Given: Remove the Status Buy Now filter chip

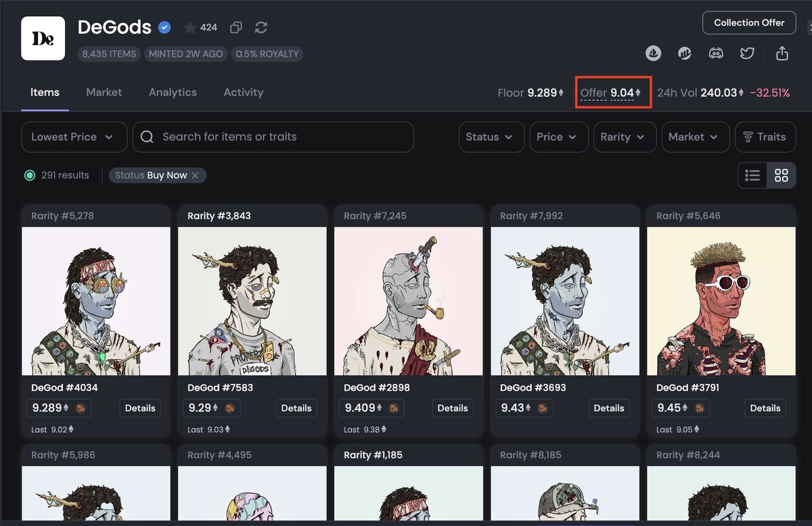Looking at the screenshot, I should (x=195, y=175).
